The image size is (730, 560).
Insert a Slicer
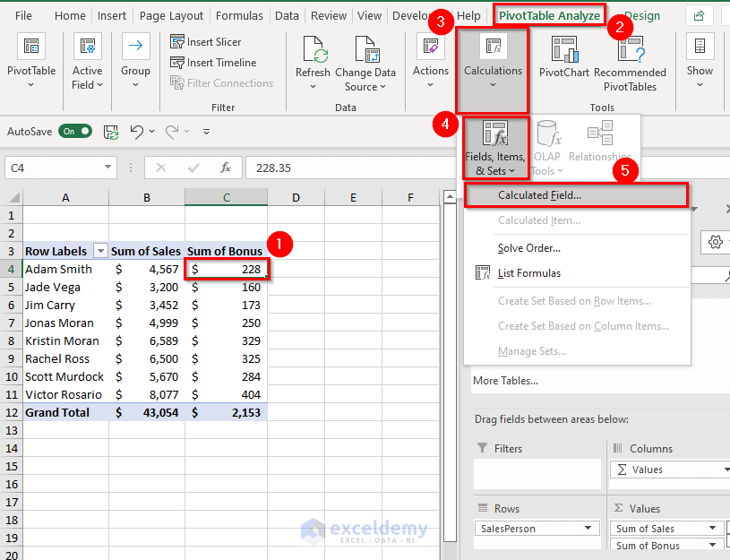point(206,41)
